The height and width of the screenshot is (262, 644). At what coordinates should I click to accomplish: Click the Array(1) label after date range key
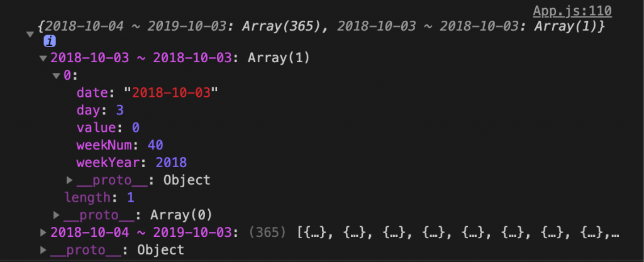pyautogui.click(x=279, y=58)
